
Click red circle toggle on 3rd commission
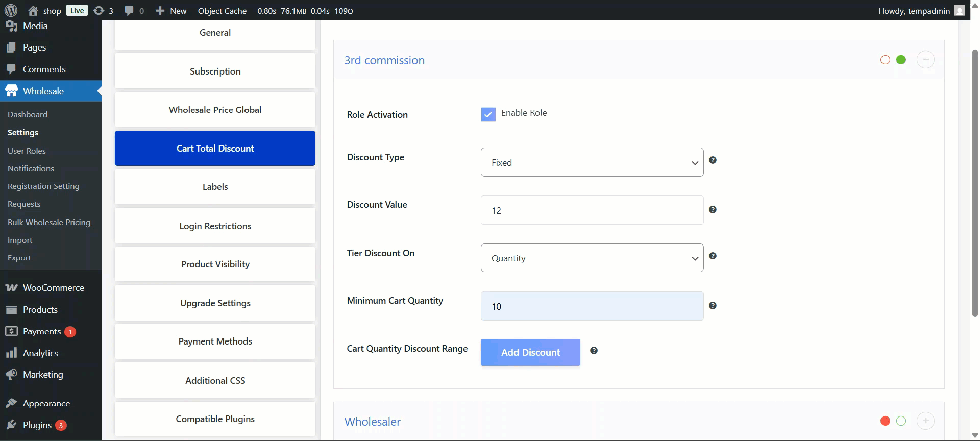click(x=886, y=60)
